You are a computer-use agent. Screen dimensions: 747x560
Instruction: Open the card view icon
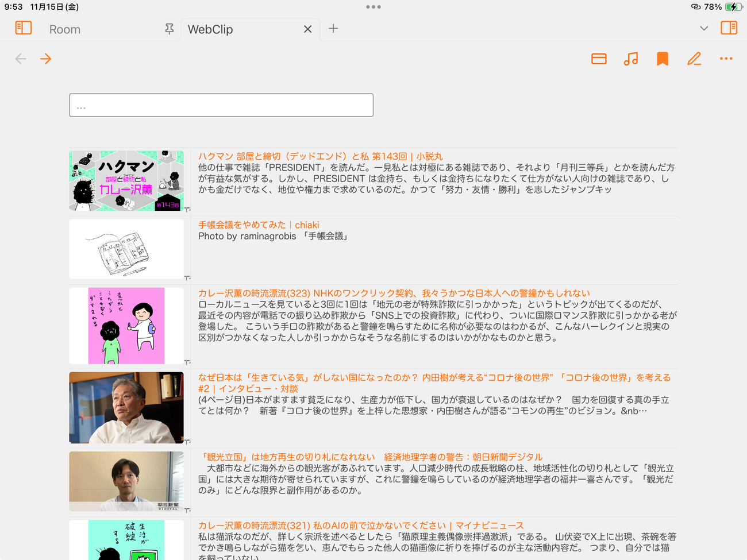tap(599, 59)
